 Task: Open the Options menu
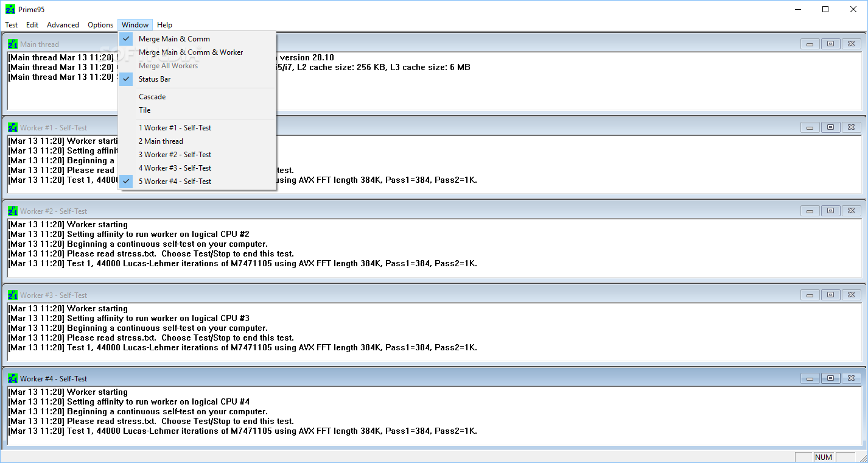point(100,25)
